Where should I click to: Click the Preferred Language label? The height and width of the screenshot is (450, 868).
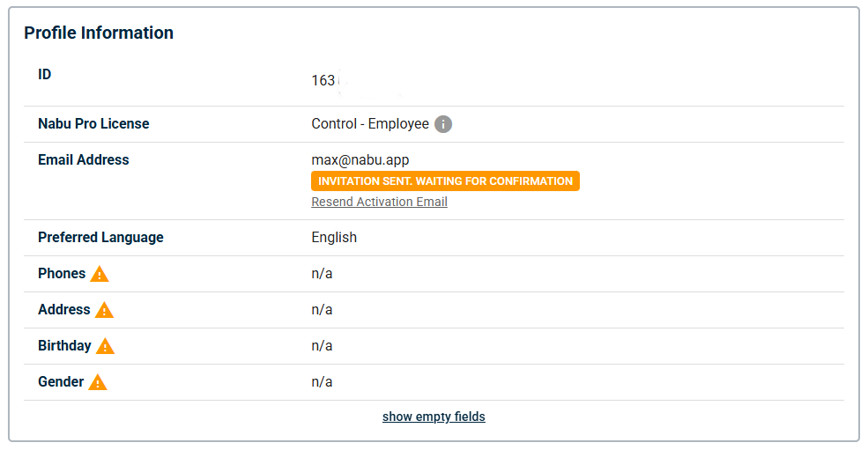(x=100, y=238)
